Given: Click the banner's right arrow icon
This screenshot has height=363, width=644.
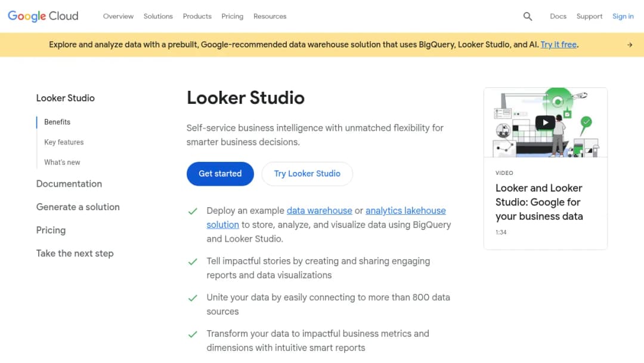Looking at the screenshot, I should (x=630, y=45).
